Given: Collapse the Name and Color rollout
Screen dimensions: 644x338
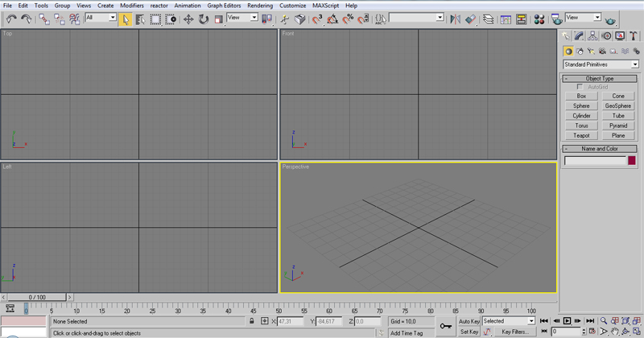Looking at the screenshot, I should click(600, 149).
